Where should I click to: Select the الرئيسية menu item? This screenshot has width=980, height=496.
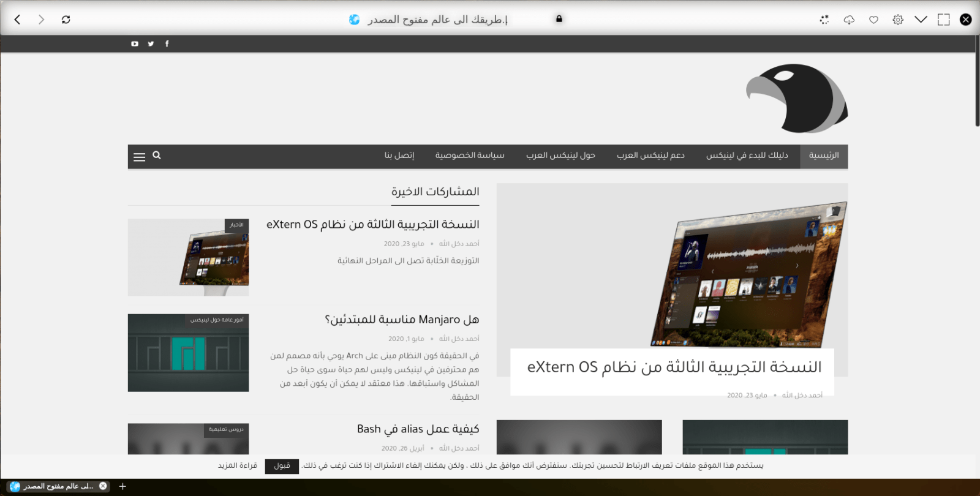pos(824,156)
